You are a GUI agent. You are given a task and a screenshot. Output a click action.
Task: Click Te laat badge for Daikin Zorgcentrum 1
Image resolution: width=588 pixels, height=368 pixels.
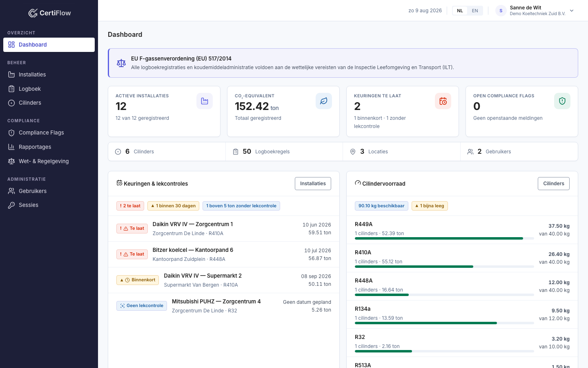click(x=132, y=229)
